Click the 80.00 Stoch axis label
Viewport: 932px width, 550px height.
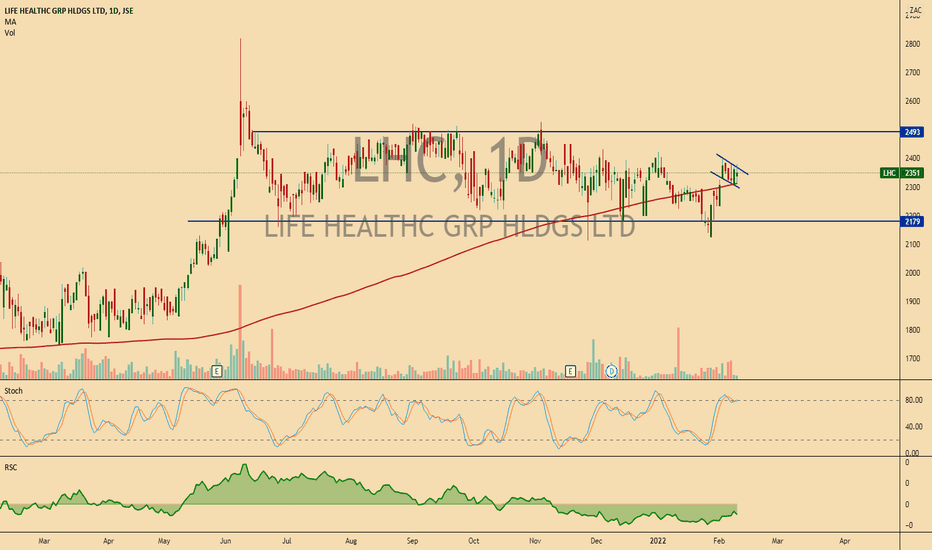pos(914,400)
